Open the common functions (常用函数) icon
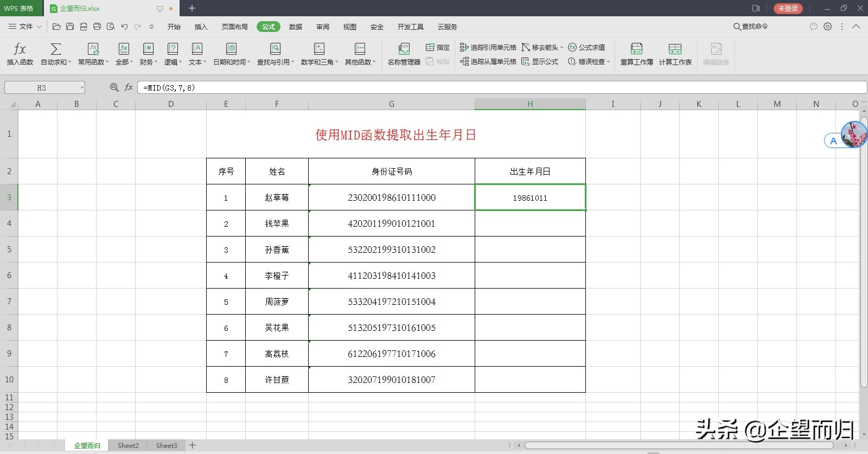The height and width of the screenshot is (454, 868). click(x=93, y=49)
